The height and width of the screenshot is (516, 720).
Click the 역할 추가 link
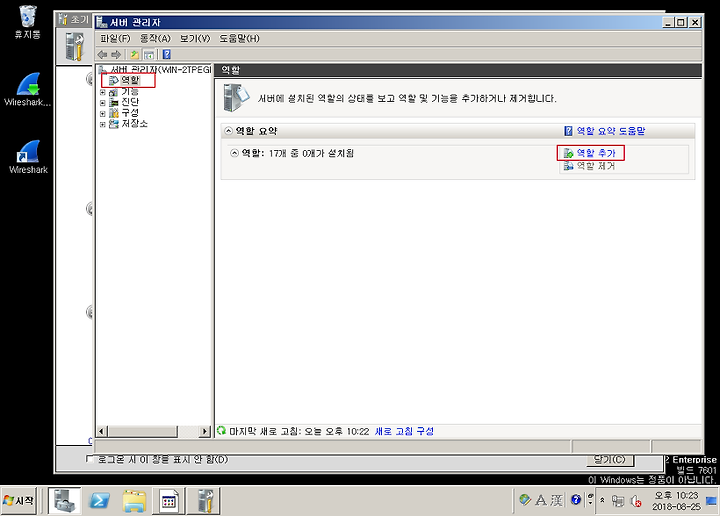click(x=596, y=153)
